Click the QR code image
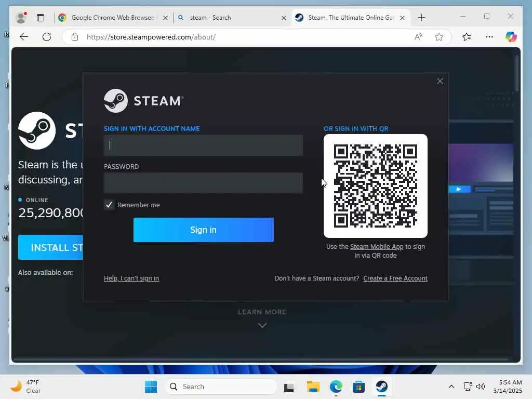Image resolution: width=532 pixels, height=399 pixels. 375,185
